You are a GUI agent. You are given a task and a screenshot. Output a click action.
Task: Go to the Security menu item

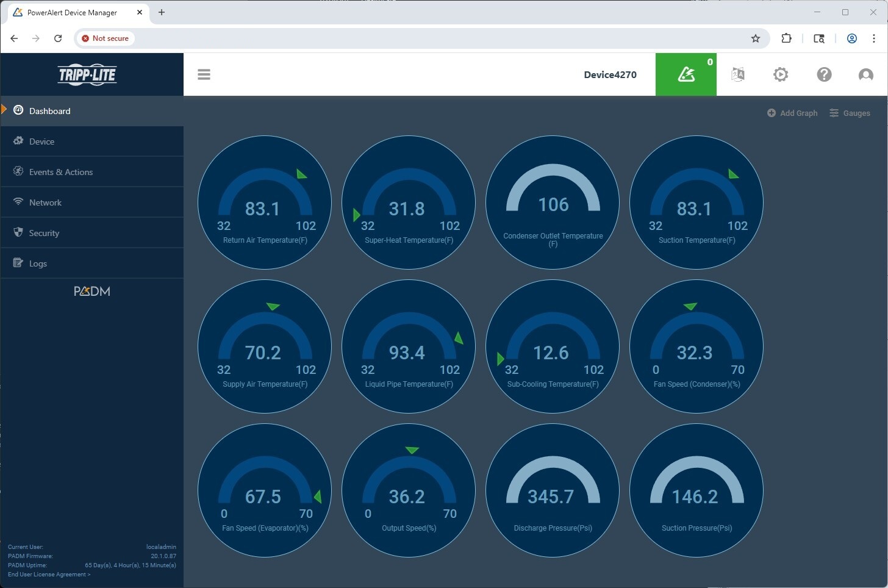pyautogui.click(x=44, y=233)
